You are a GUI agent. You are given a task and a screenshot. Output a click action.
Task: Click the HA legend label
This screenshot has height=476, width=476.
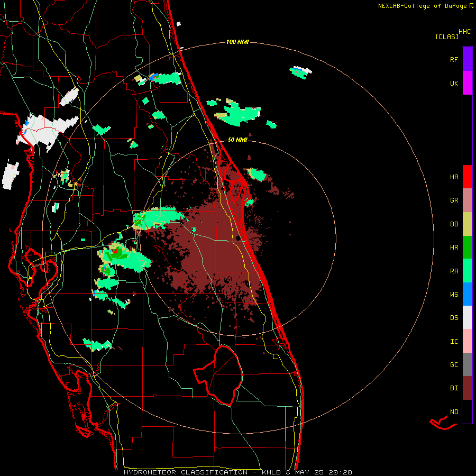[454, 177]
